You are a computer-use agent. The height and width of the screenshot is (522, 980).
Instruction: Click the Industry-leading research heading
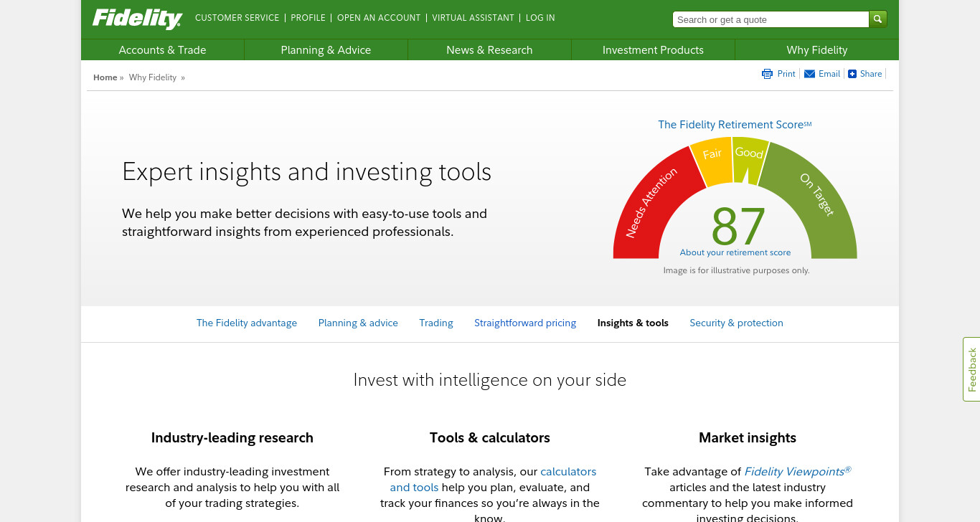tap(232, 438)
